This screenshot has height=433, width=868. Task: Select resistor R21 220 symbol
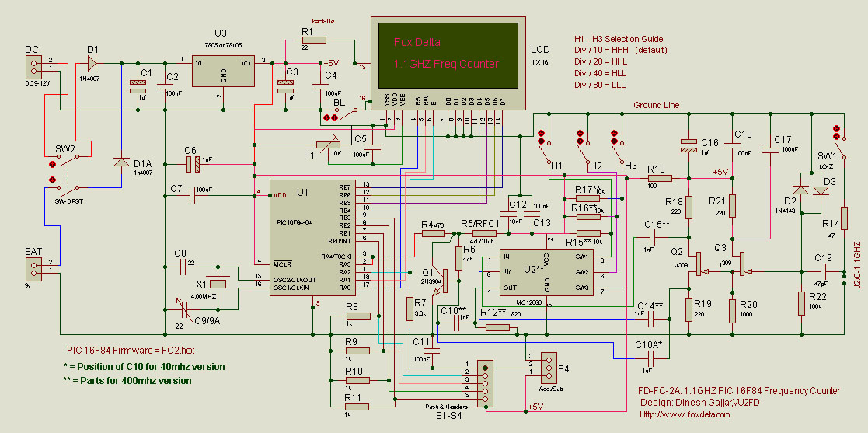tap(732, 206)
